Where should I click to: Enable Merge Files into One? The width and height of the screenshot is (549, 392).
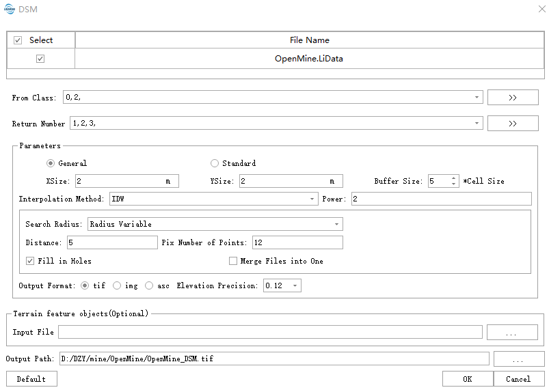[233, 261]
